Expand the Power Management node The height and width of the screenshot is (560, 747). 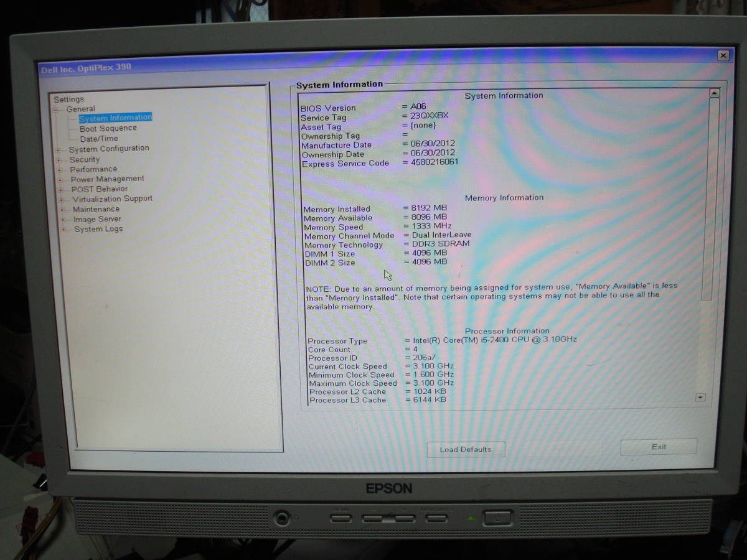coord(60,180)
